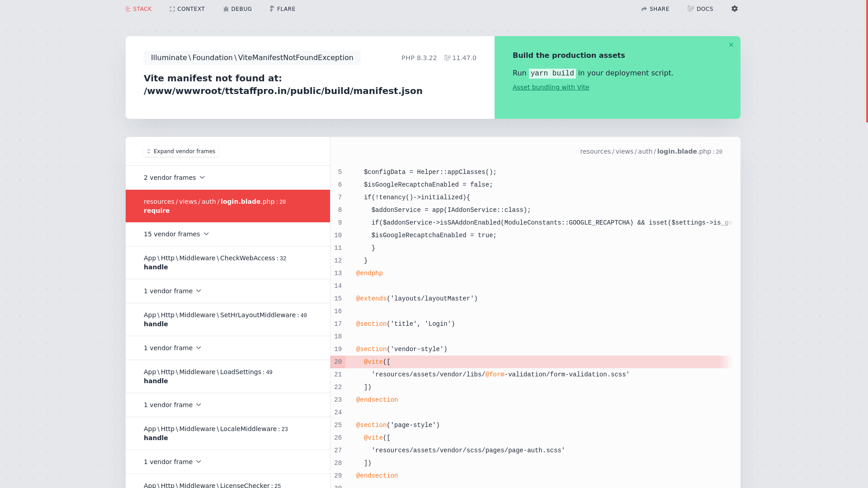Viewport: 868px width, 488px height.
Task: Click the page-auth.scss path on line 27
Action: [468, 450]
